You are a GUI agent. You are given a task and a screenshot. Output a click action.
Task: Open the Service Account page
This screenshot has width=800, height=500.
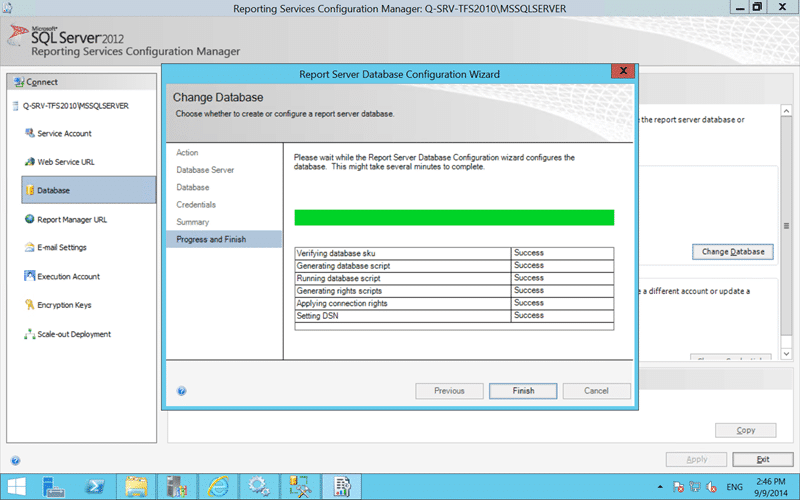pos(64,134)
